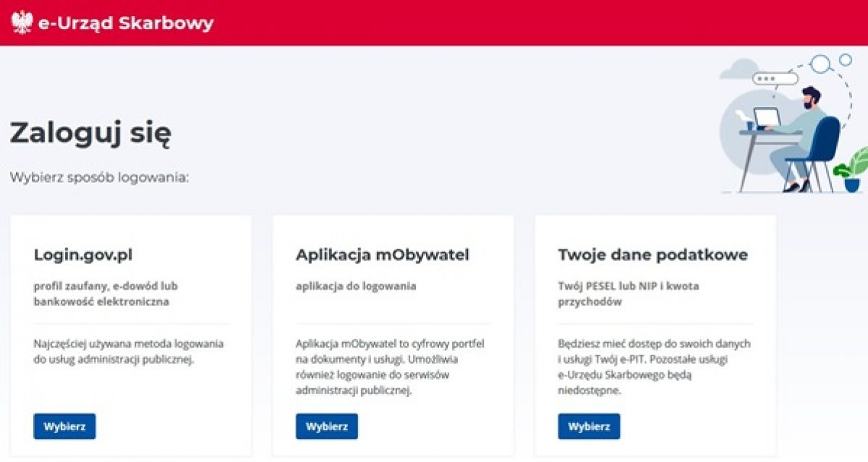Viewport: 868px width, 462px height.
Task: Click the white eagle emblem in the header
Action: [22, 23]
